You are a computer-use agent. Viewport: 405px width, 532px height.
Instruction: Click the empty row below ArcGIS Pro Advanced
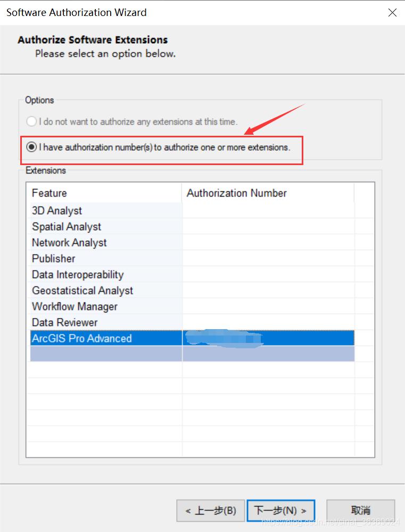(106, 353)
